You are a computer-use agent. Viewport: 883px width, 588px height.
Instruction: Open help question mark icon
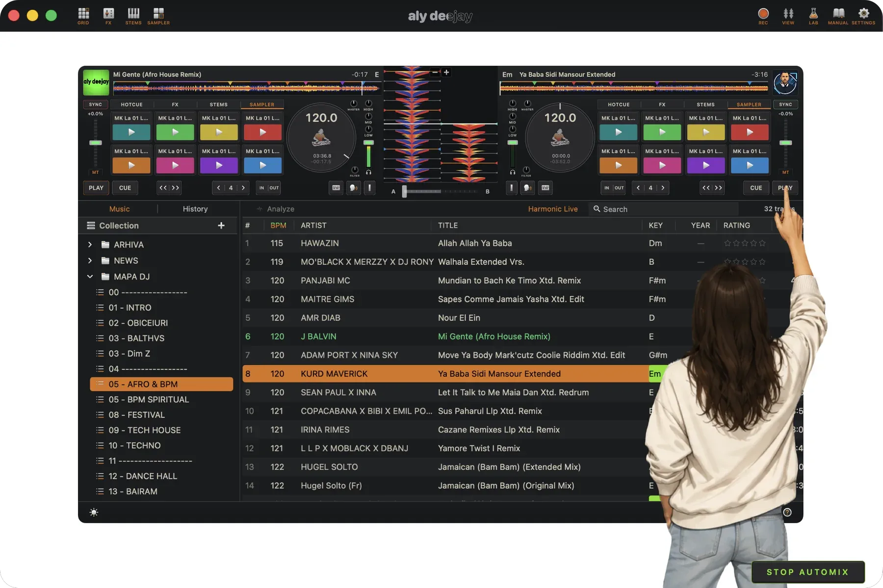tap(787, 512)
